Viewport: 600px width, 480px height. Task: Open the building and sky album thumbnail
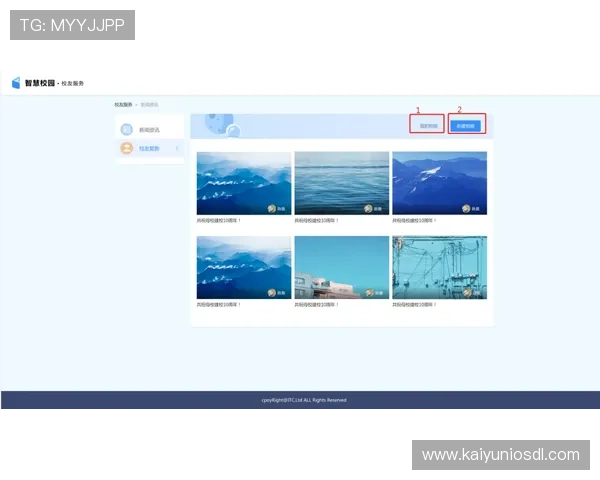(342, 265)
